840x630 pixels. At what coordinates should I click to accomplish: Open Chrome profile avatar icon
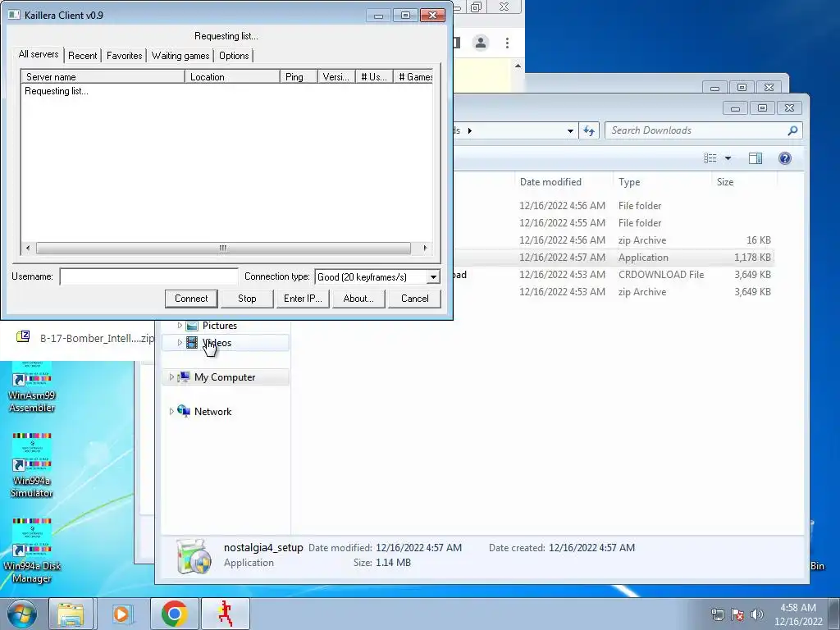point(481,43)
